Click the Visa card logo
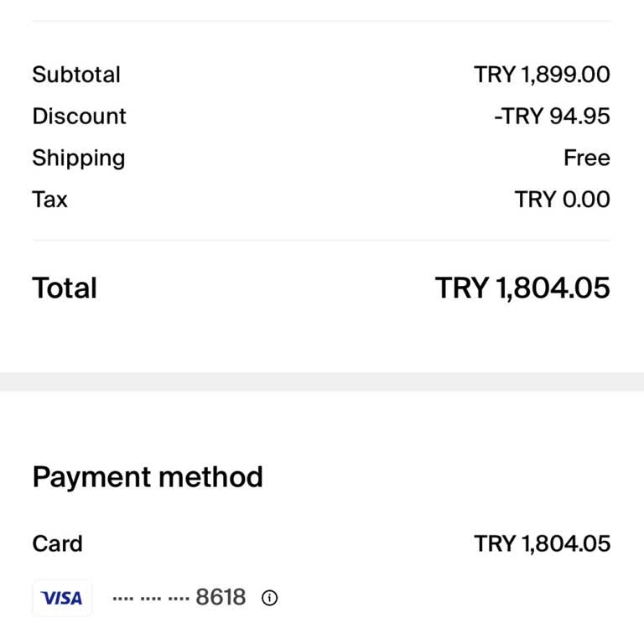This screenshot has height=644, width=644. pyautogui.click(x=62, y=598)
